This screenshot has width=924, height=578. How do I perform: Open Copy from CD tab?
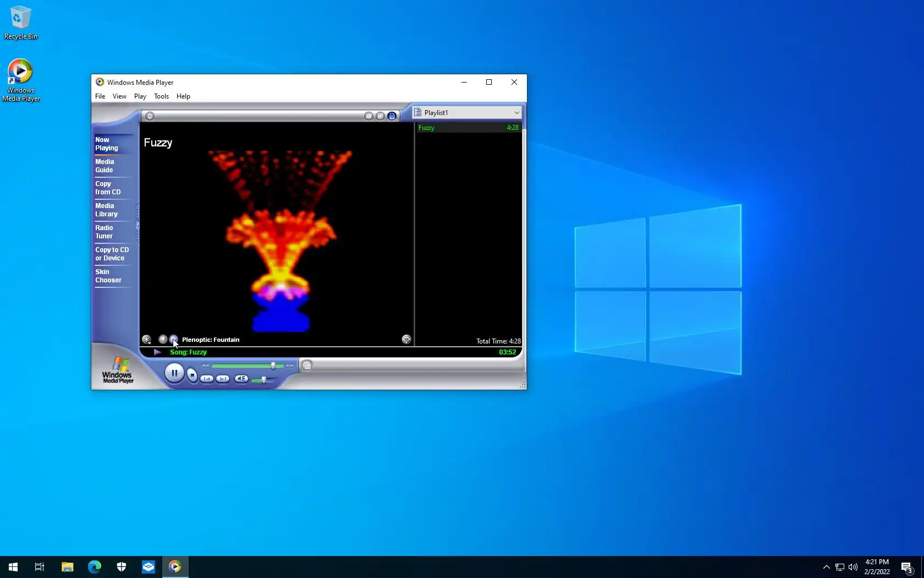click(x=114, y=188)
